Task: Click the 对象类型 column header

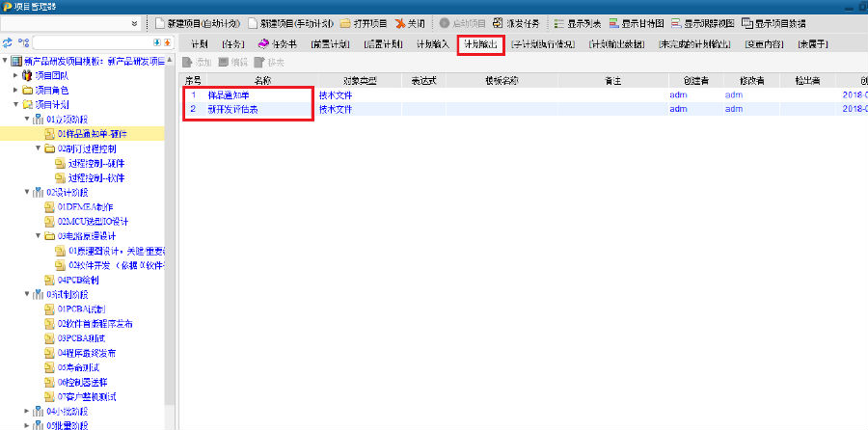Action: click(360, 81)
